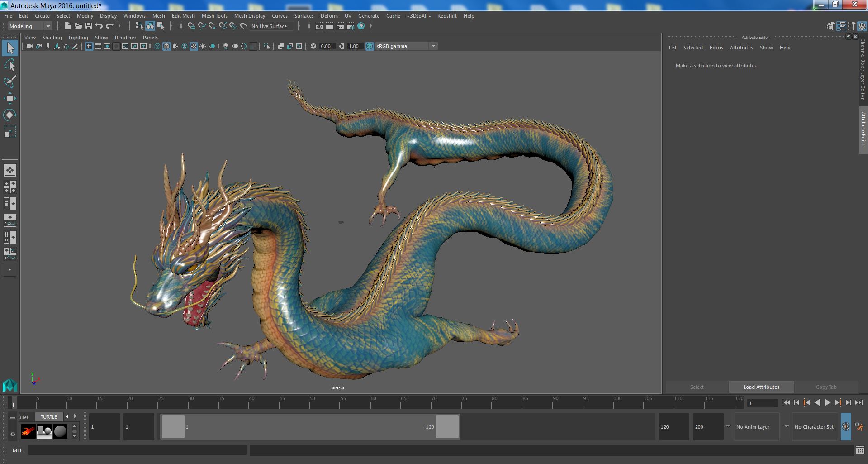Open shelf settings gear menu
This screenshot has width=868, height=464.
coord(13,434)
